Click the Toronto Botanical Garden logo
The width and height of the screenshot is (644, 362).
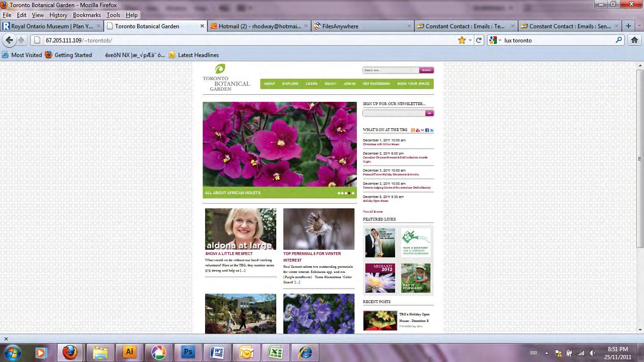click(x=226, y=78)
